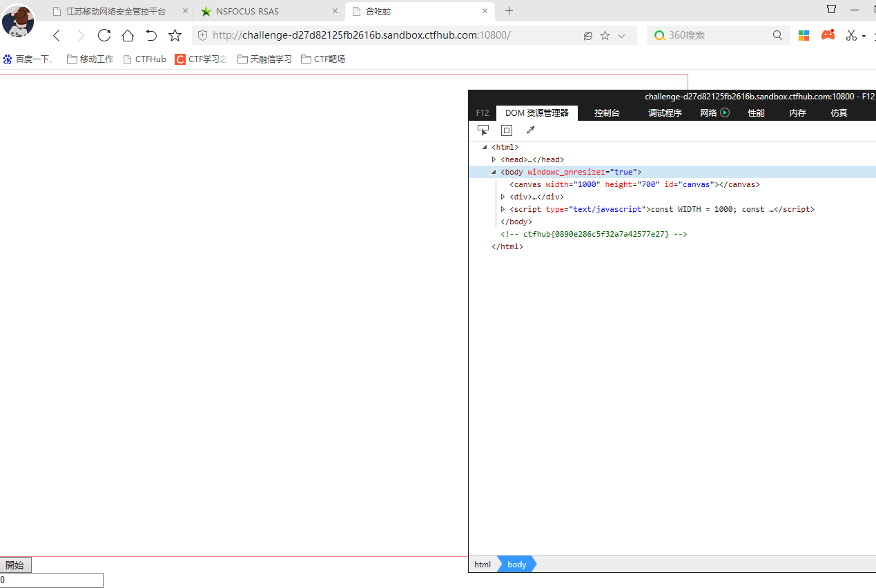Screen dimensions: 876x588
Task: Open the game controller icon
Action: point(828,35)
